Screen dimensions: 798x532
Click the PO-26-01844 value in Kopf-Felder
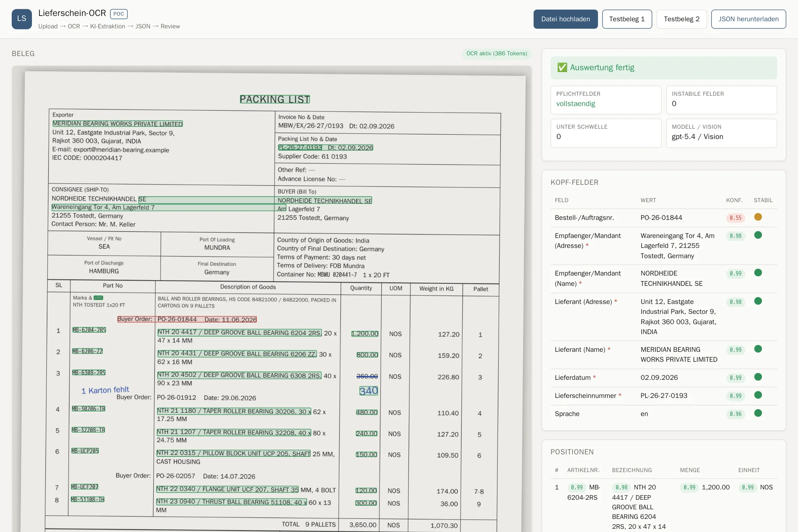pos(661,217)
